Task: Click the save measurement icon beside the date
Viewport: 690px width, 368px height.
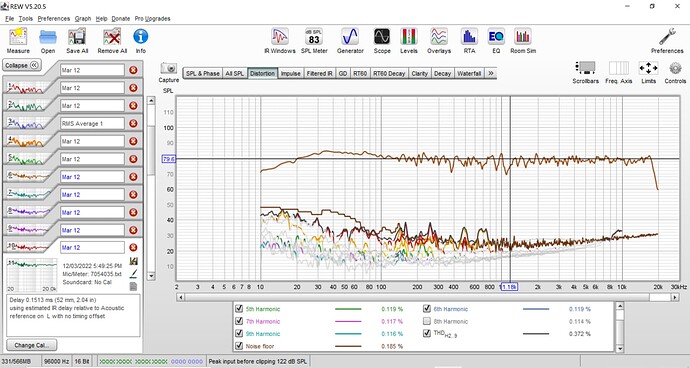Action: coord(133,261)
